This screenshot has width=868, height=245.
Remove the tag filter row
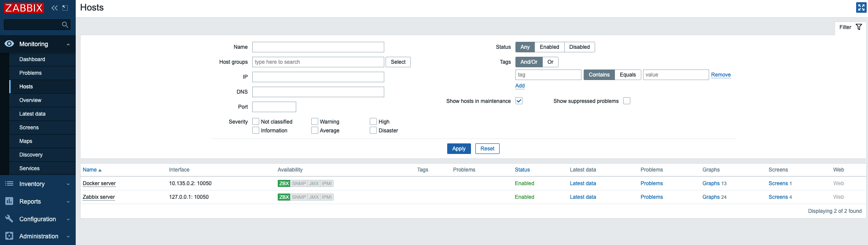[x=721, y=75]
